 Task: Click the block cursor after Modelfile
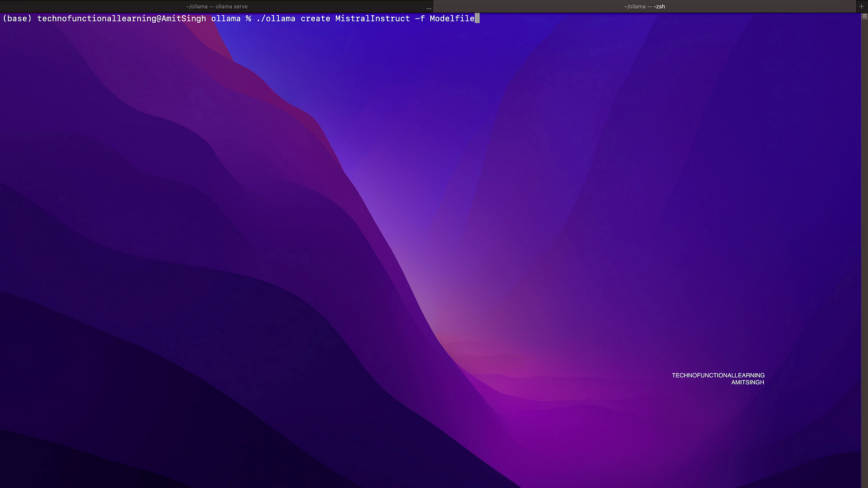point(477,18)
